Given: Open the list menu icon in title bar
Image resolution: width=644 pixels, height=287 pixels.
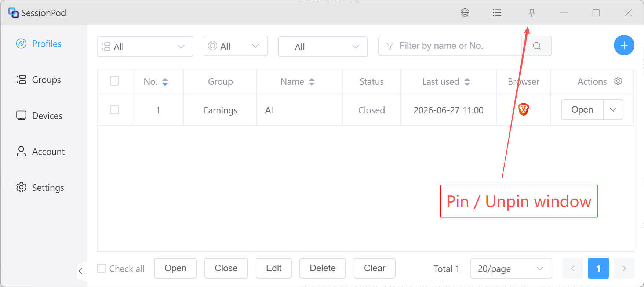Looking at the screenshot, I should (497, 13).
